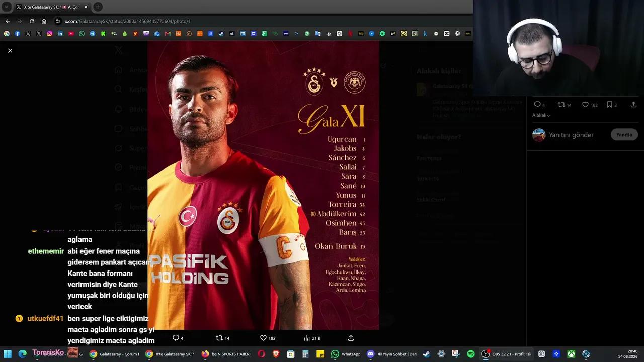The image size is (644, 362).
Task: Switch to Galatasaray - Çorum Chrome window
Action: tap(114, 354)
